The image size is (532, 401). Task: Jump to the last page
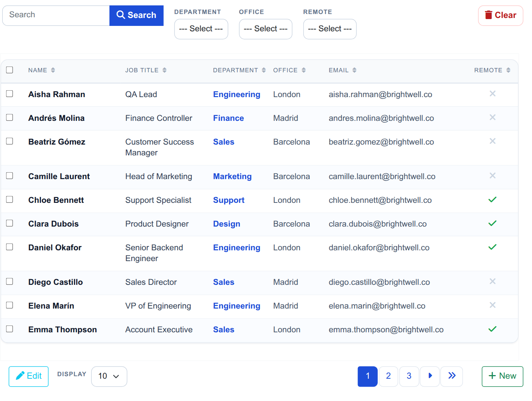coord(452,376)
